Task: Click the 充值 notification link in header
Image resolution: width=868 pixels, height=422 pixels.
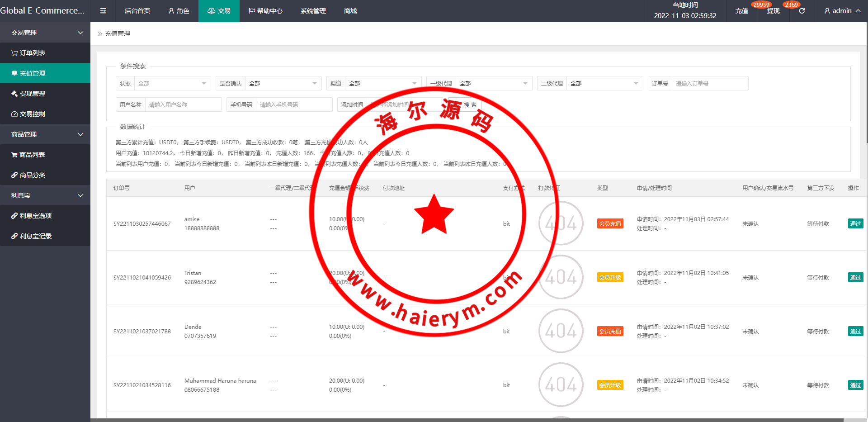Action: click(x=741, y=11)
